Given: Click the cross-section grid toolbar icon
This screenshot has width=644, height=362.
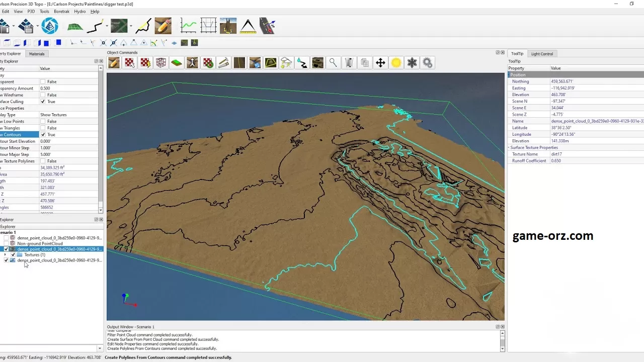Looking at the screenshot, I should pos(208,26).
